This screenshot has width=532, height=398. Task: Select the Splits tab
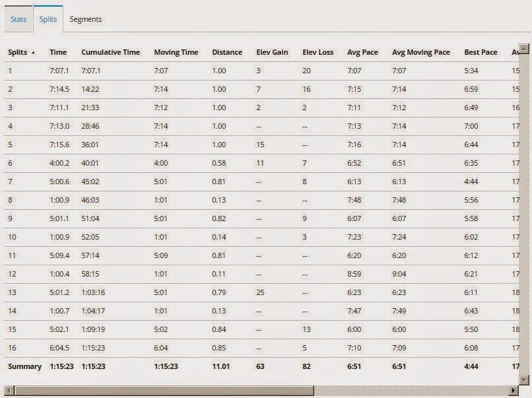click(x=48, y=19)
